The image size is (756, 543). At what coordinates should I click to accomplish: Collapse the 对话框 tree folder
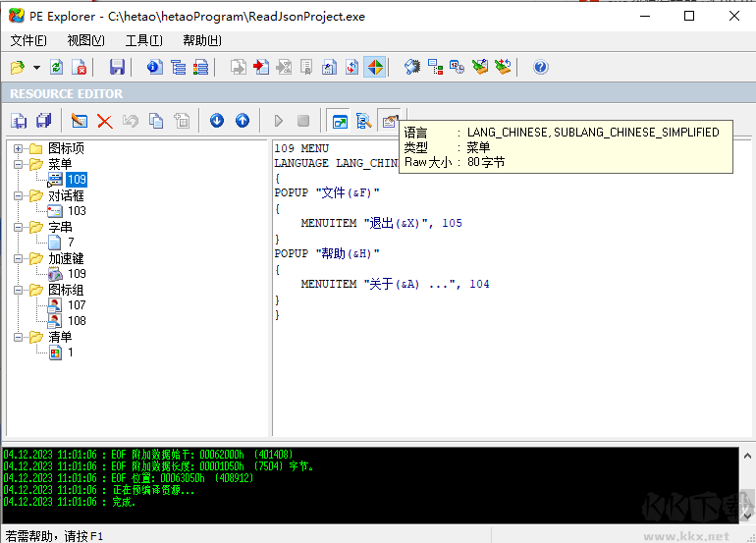pyautogui.click(x=19, y=195)
